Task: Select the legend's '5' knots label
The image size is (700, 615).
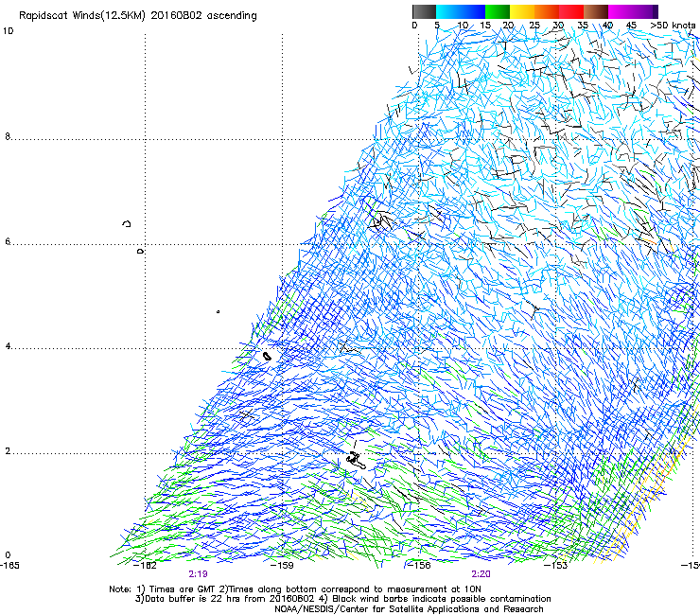Action: pyautogui.click(x=437, y=26)
